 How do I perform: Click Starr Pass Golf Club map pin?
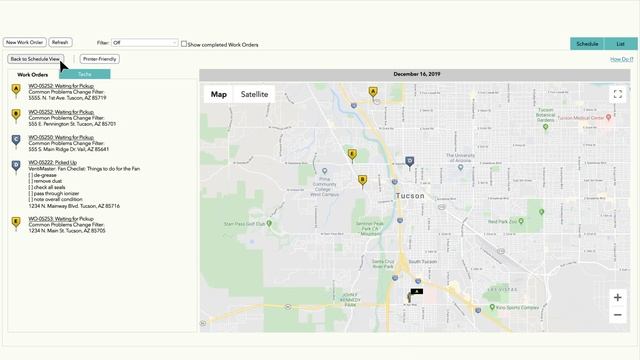coord(269,223)
